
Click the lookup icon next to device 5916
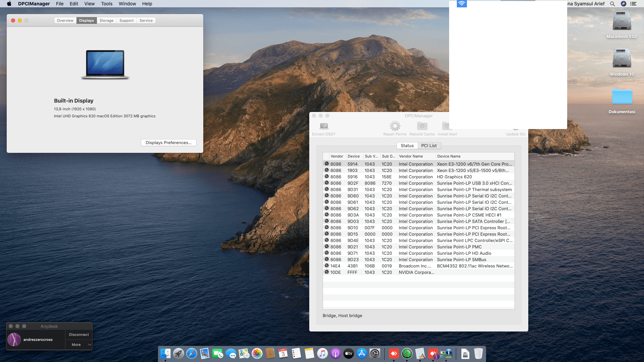coord(326,177)
